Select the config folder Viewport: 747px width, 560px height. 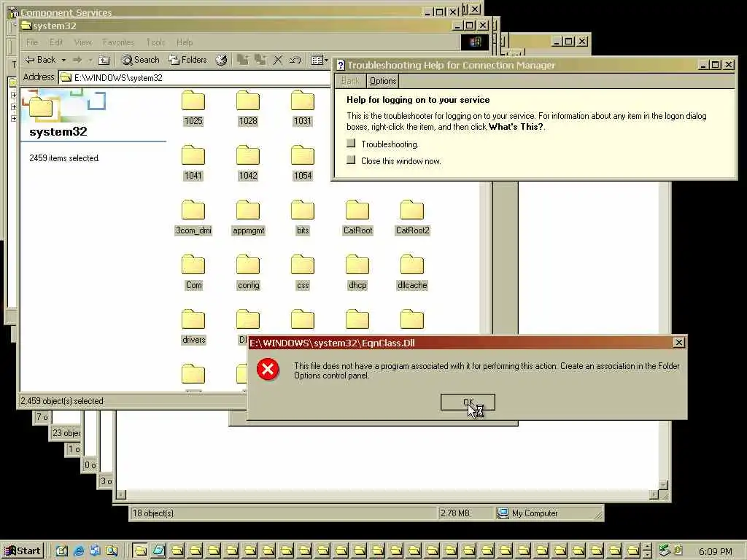(x=248, y=273)
